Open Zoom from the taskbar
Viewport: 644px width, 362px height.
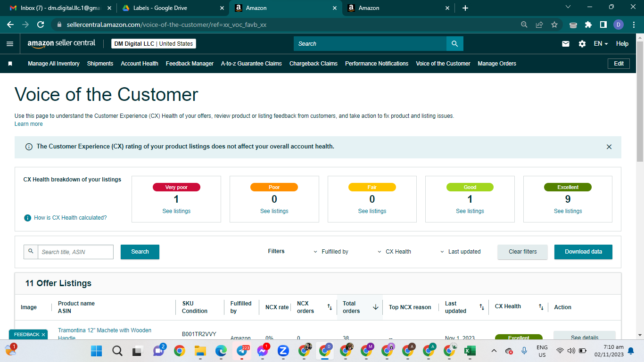[x=283, y=351]
